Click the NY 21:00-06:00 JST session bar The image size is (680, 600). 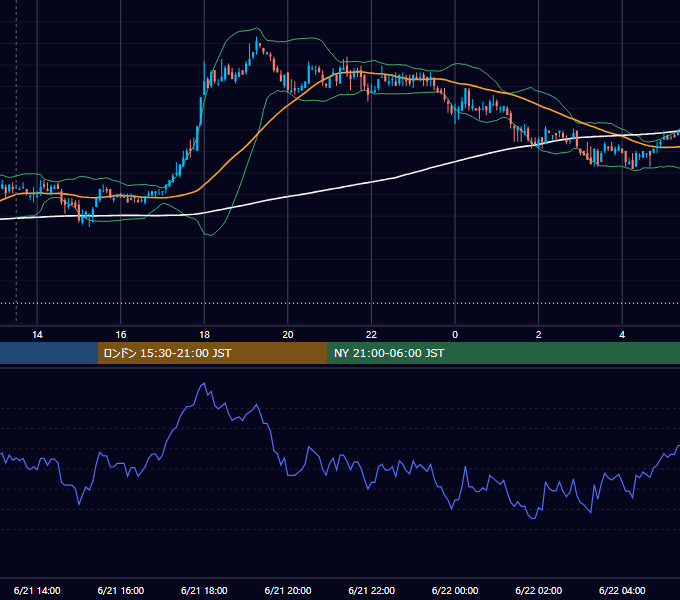click(x=503, y=353)
